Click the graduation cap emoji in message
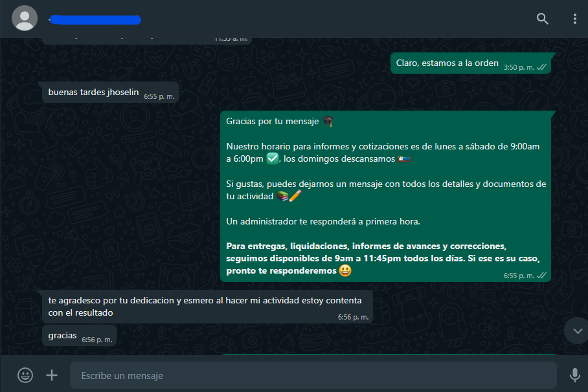This screenshot has width=588, height=392. click(x=328, y=121)
